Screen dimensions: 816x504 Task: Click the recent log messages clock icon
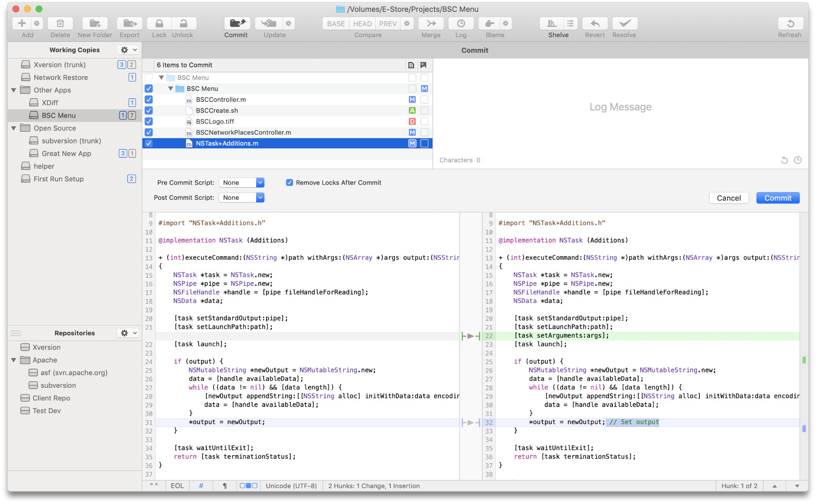798,160
